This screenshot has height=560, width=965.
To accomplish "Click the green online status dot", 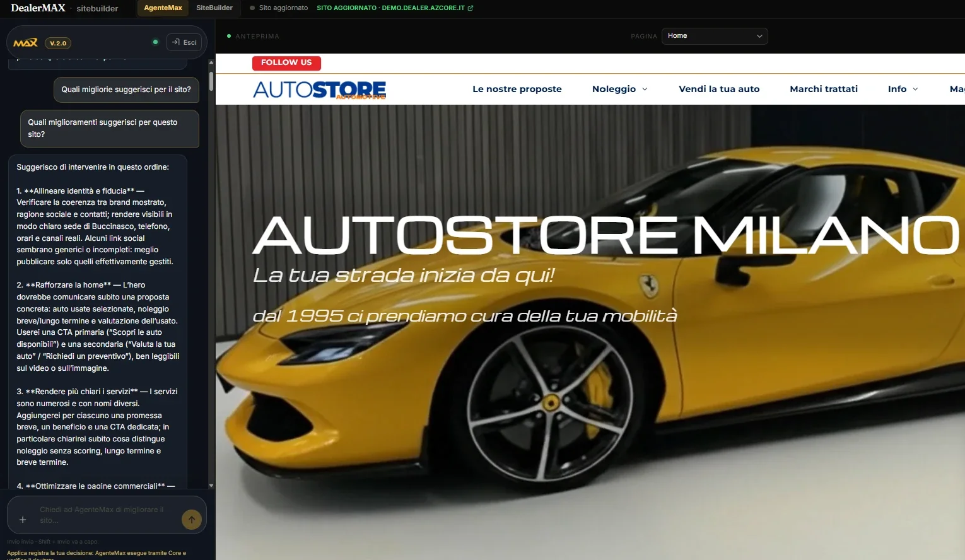I will tap(155, 42).
